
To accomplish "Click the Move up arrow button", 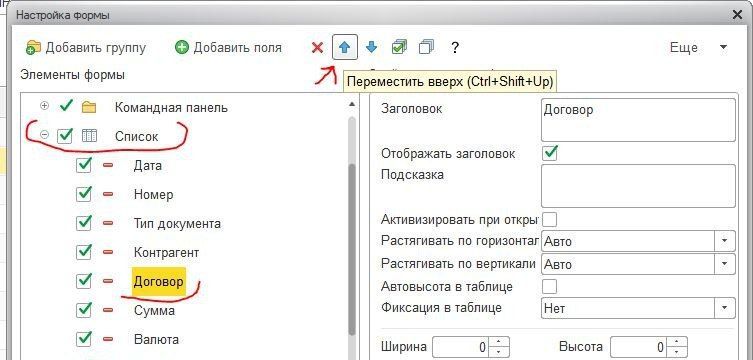I will [x=345, y=47].
